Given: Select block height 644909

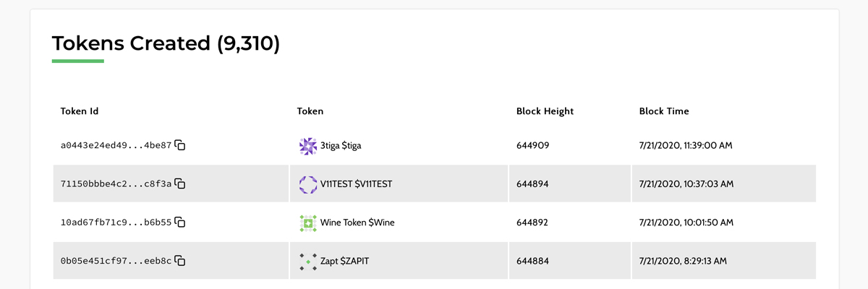Looking at the screenshot, I should pos(533,146).
